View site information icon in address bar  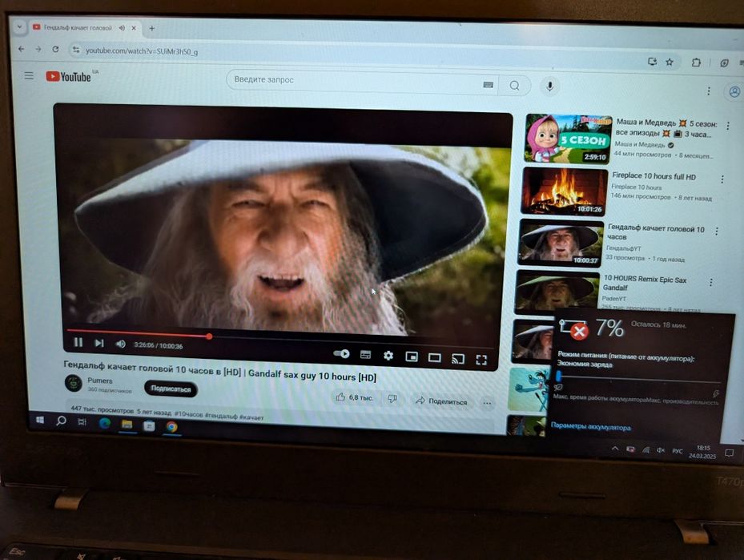[75, 50]
